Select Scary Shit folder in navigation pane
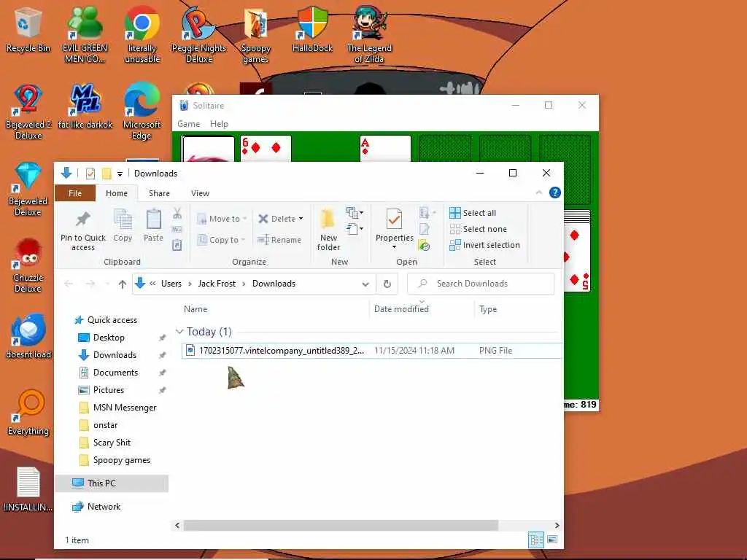 pyautogui.click(x=112, y=443)
